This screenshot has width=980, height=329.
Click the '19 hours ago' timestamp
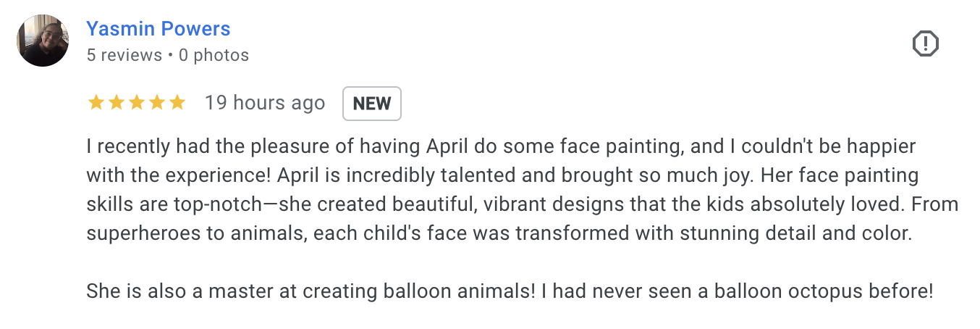tap(264, 103)
